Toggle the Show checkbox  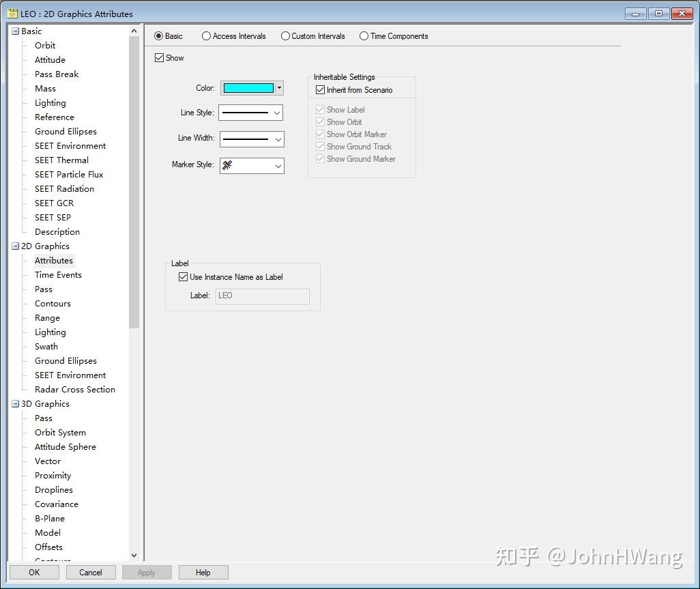[160, 57]
